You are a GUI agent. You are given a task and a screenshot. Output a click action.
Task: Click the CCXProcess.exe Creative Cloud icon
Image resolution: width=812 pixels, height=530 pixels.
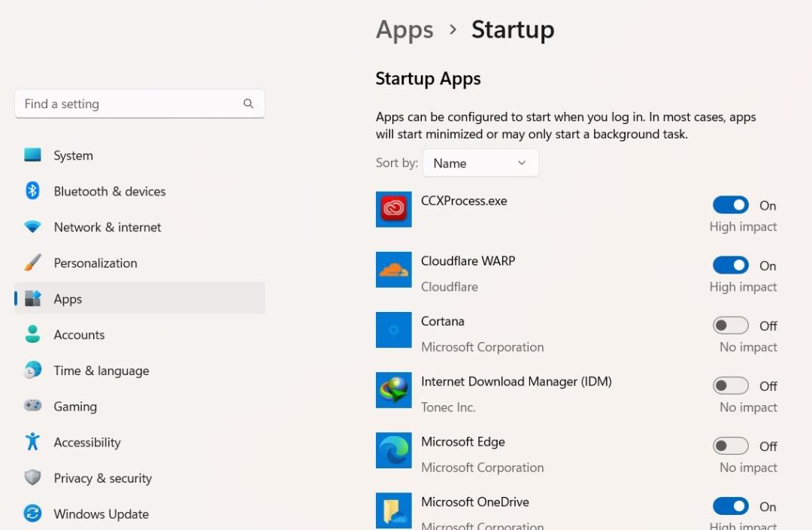tap(393, 209)
